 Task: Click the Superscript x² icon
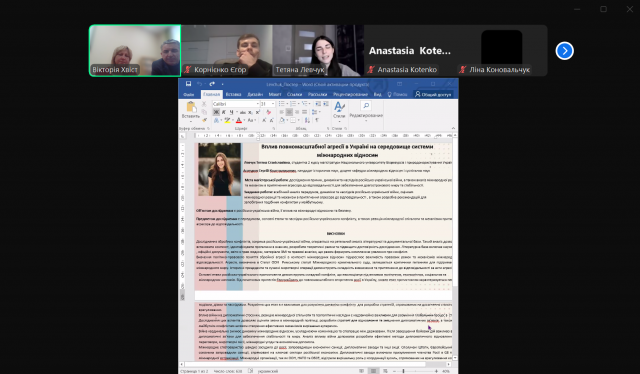point(258,112)
